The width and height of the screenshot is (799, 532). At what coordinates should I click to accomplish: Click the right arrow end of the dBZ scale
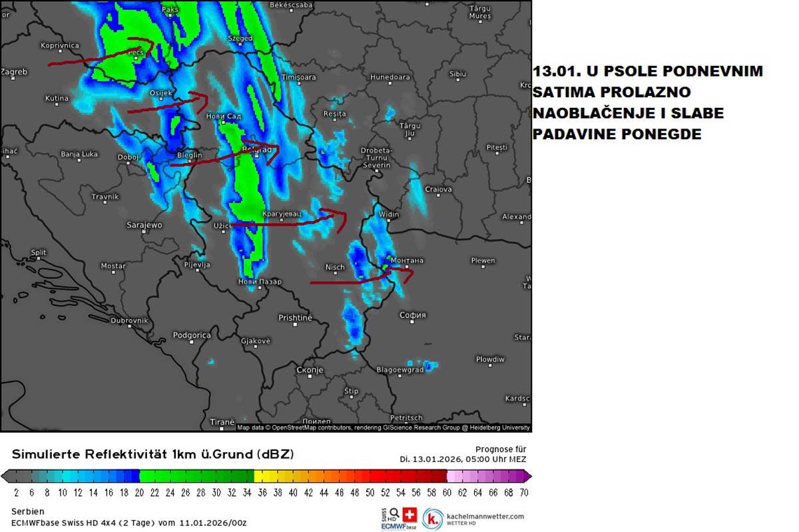point(529,476)
